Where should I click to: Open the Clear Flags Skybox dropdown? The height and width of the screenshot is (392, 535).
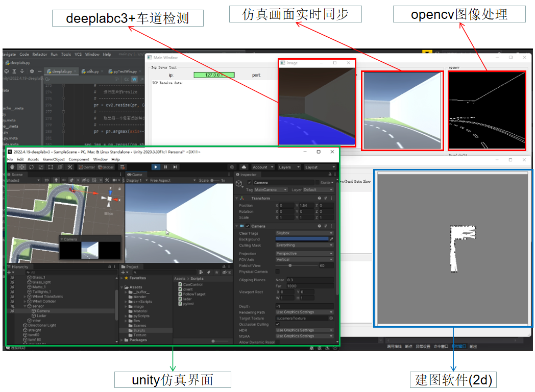[x=304, y=233]
